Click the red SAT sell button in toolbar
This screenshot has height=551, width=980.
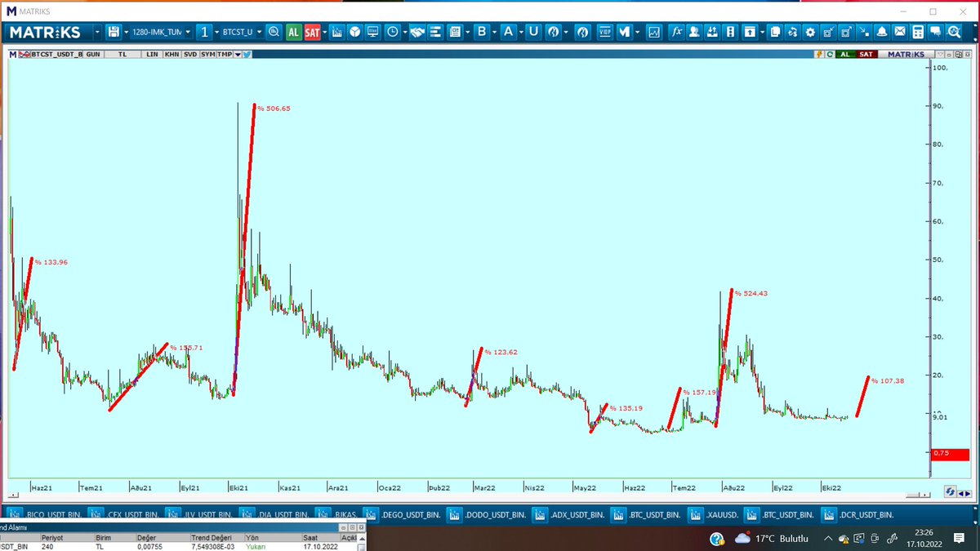(x=312, y=32)
